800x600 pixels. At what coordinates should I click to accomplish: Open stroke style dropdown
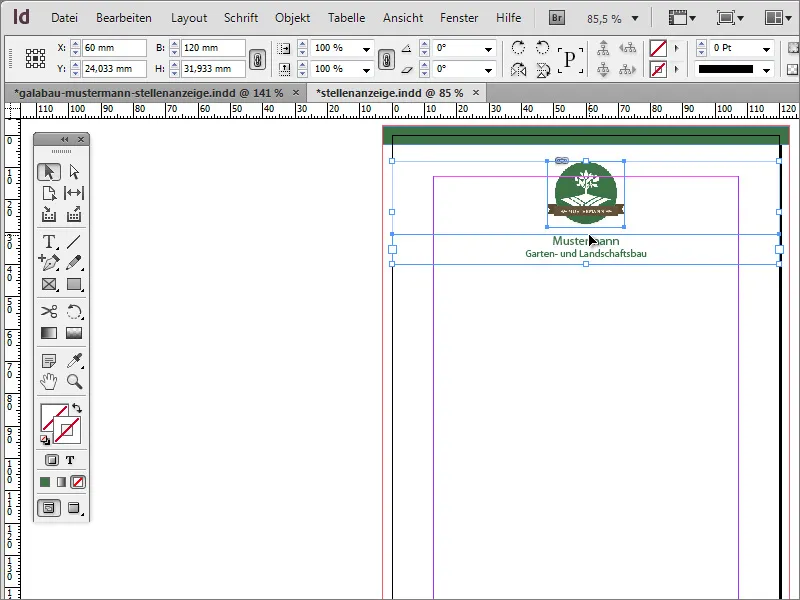point(766,70)
